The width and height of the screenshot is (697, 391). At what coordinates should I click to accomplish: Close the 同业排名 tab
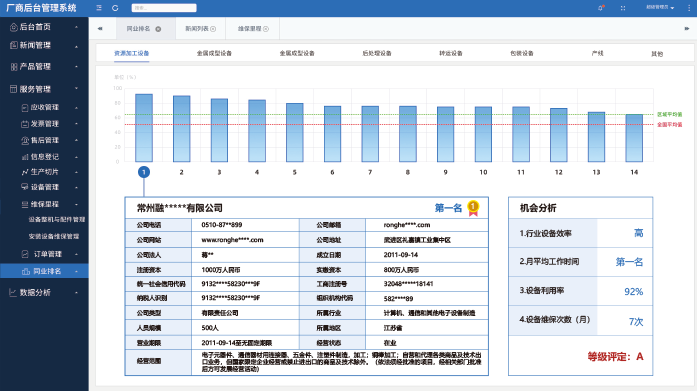coord(158,29)
